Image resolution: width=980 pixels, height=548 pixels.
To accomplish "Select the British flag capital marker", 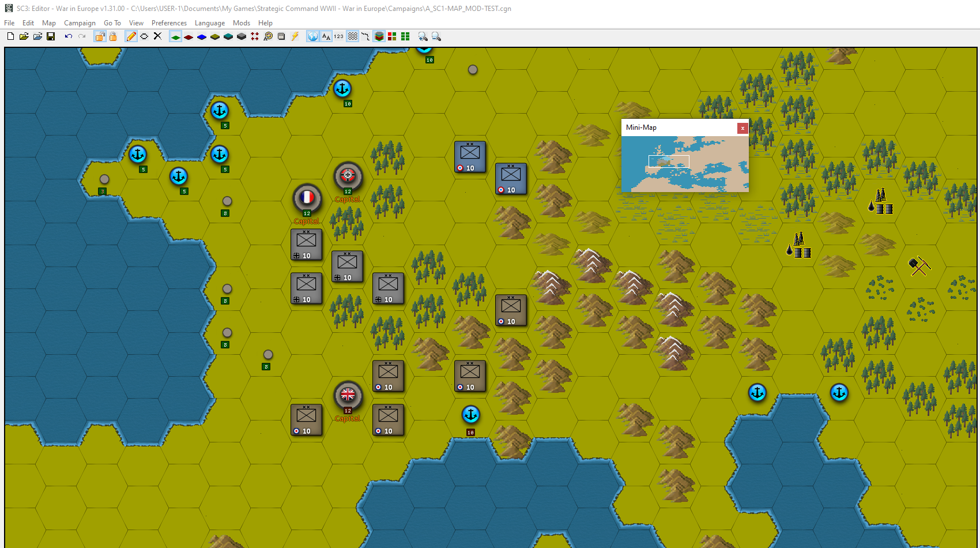I will (x=348, y=395).
